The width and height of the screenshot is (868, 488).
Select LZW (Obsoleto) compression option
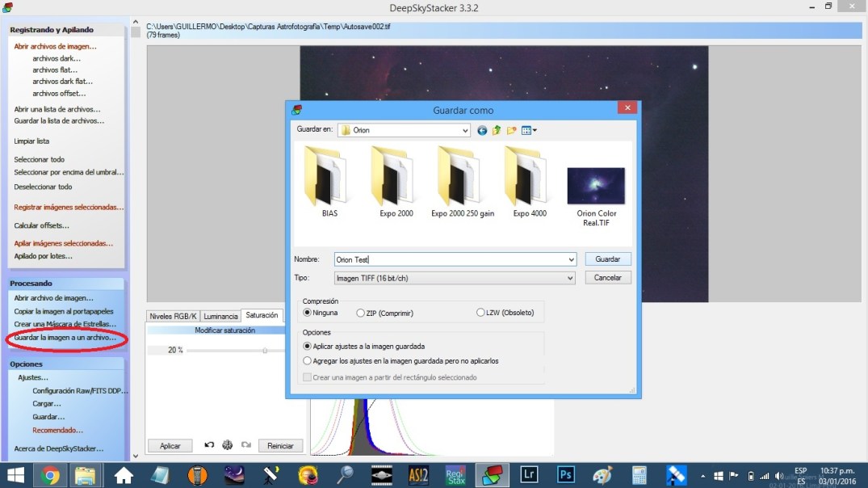[481, 313]
